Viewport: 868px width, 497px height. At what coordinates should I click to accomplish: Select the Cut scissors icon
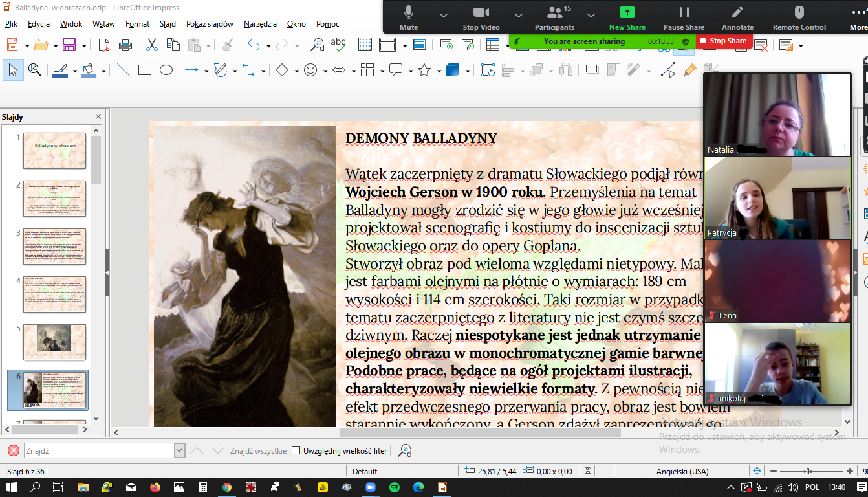pos(152,45)
